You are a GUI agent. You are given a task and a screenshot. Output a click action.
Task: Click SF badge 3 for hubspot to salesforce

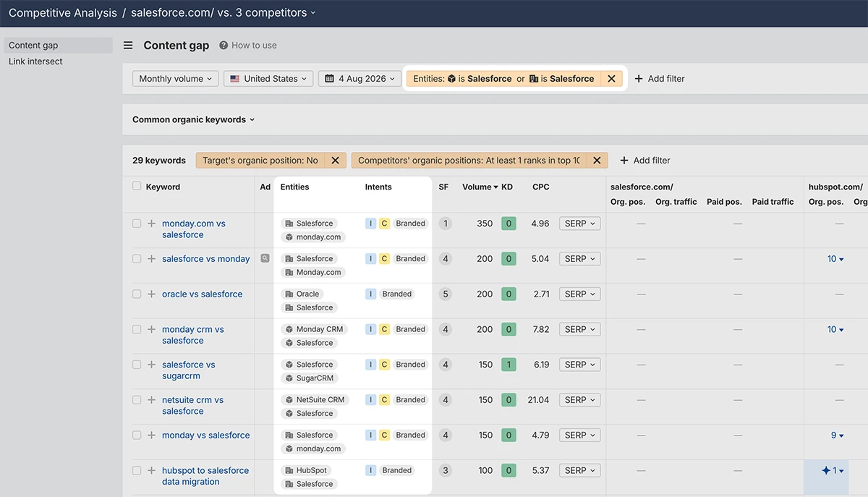coord(445,470)
